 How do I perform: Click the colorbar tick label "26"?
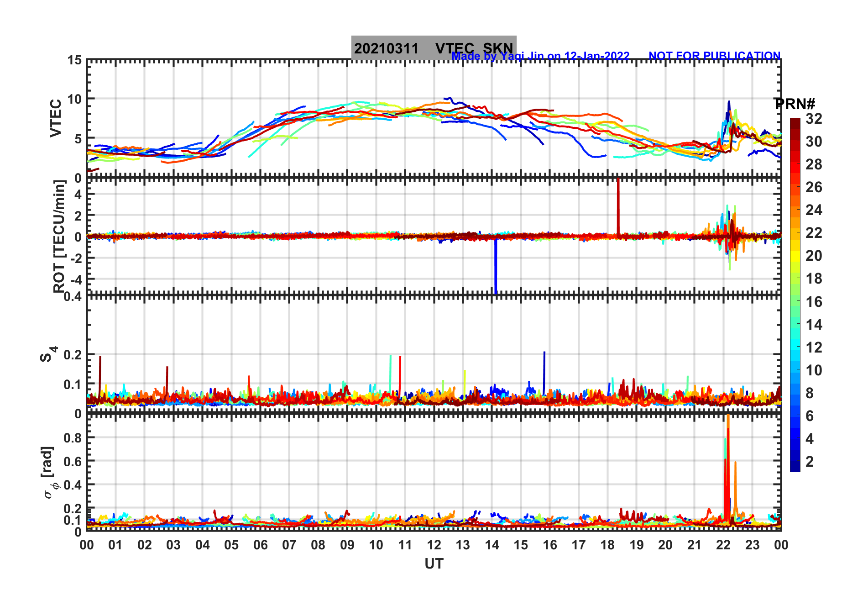click(814, 187)
